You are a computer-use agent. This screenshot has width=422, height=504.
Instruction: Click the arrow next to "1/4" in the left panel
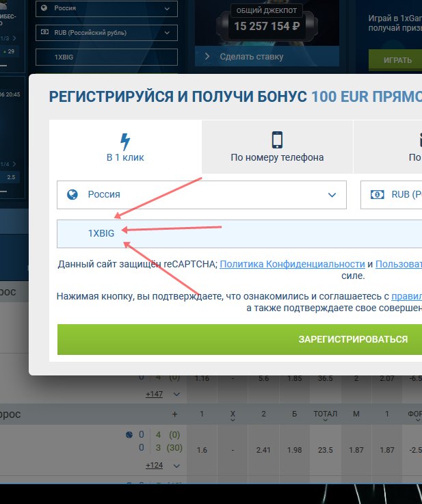14,164
